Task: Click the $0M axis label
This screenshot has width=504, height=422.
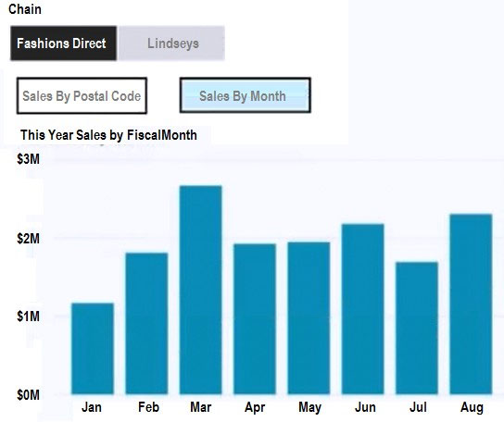Action: 29,395
